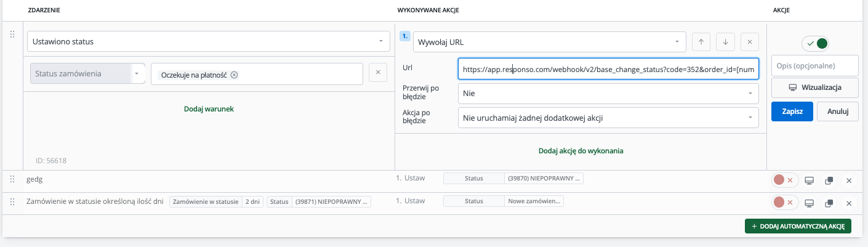Image resolution: width=868 pixels, height=247 pixels.
Task: Open visualization icon for gedg row
Action: [x=810, y=180]
